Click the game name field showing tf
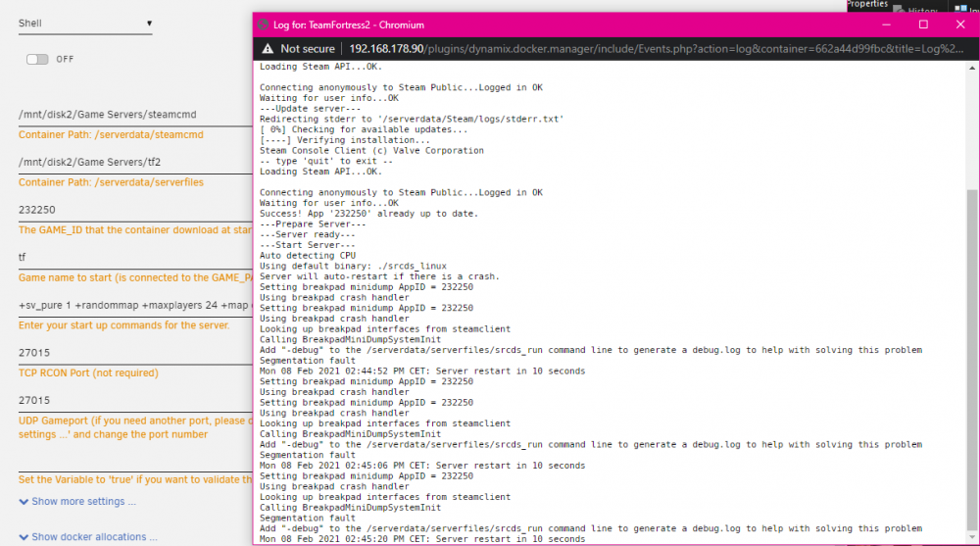Image resolution: width=980 pixels, height=546 pixels. coord(135,257)
